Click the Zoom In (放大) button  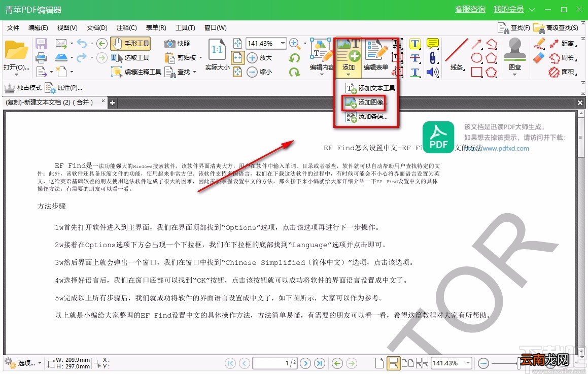(259, 57)
